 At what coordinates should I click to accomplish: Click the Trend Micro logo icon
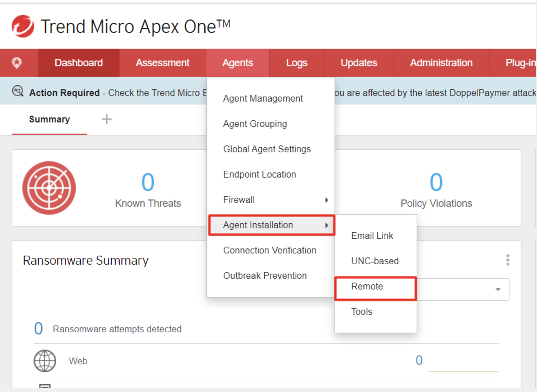pyautogui.click(x=23, y=26)
